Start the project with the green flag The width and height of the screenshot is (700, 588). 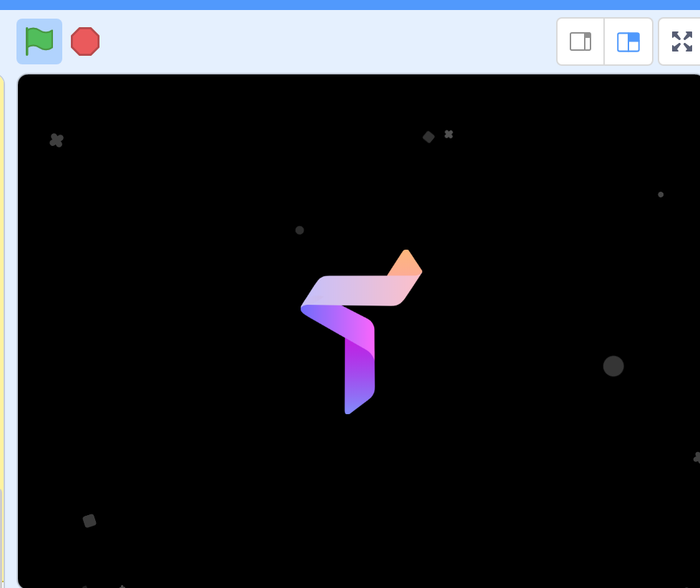39,41
